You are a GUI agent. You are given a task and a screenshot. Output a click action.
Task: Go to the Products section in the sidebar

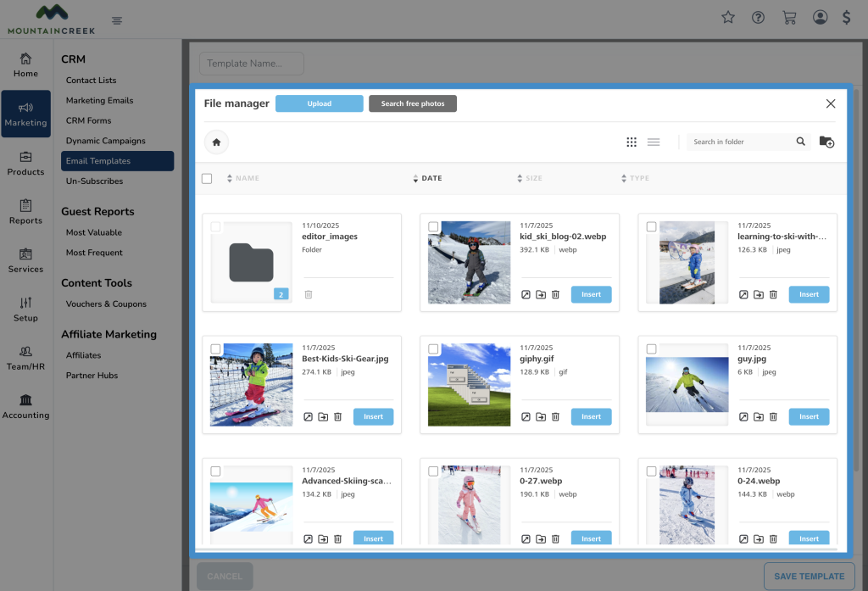(x=25, y=163)
